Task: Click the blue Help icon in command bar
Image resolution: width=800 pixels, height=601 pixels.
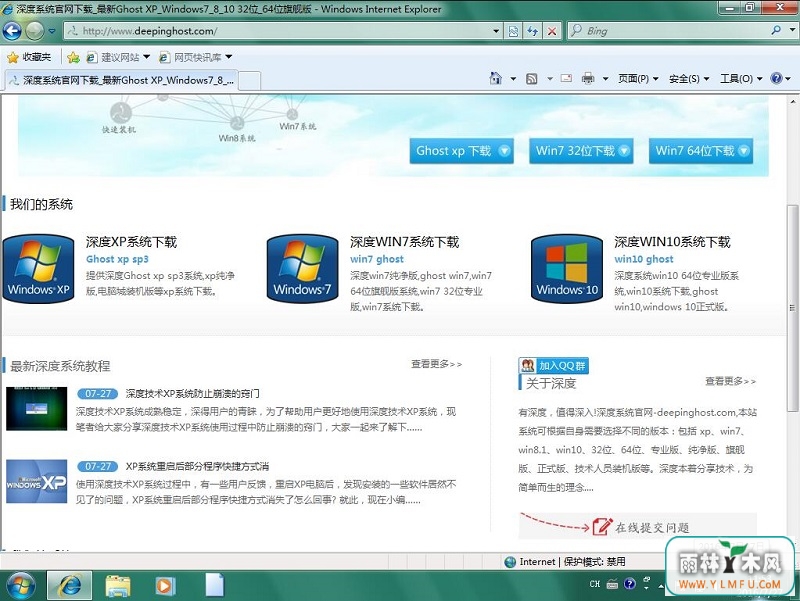Action: [777, 78]
